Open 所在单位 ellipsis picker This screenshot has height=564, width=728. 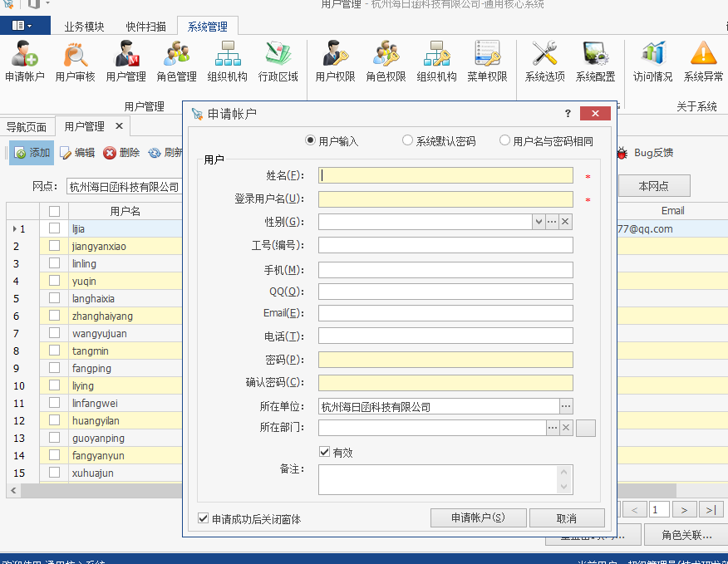566,406
